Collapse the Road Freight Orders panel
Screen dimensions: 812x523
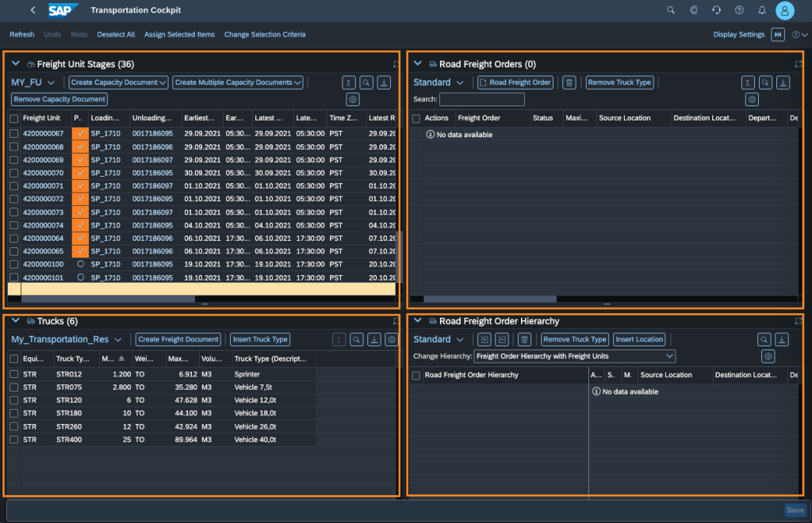click(x=418, y=63)
